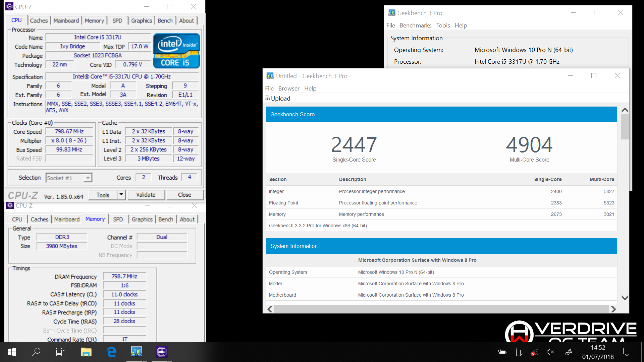
Task: Click Geekbench 3 Pro title icon
Action: point(391,13)
